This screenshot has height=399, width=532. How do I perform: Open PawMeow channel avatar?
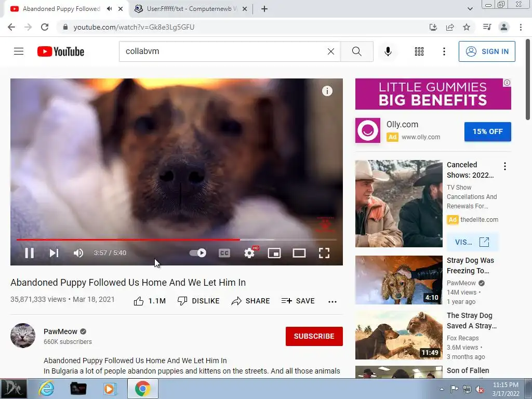(23, 336)
